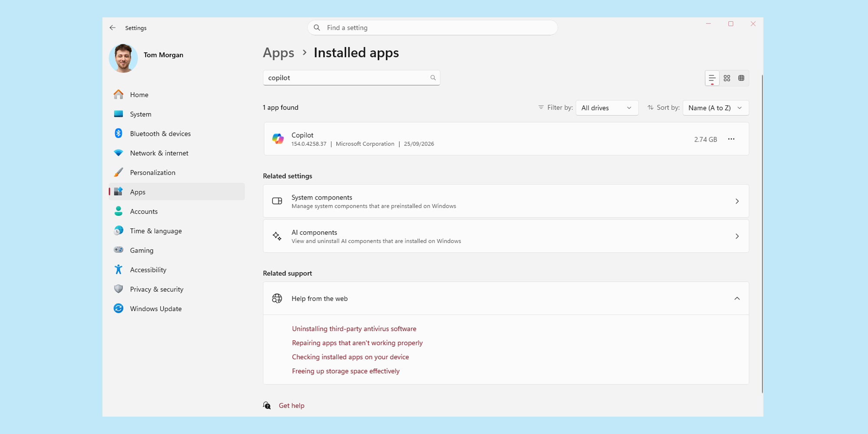Switch to grid view layout
The height and width of the screenshot is (434, 868).
point(727,78)
